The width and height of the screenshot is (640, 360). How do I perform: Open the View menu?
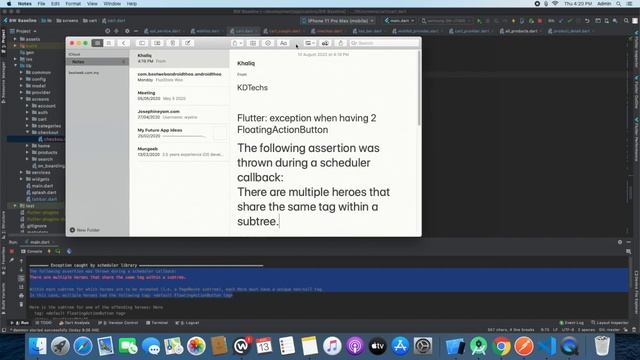coord(92,4)
